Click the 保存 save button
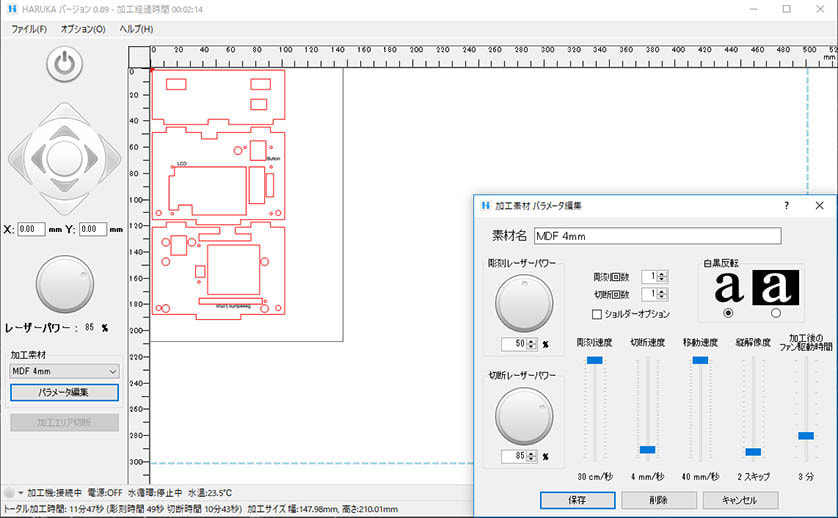Screen dimensions: 838x518 click(577, 499)
